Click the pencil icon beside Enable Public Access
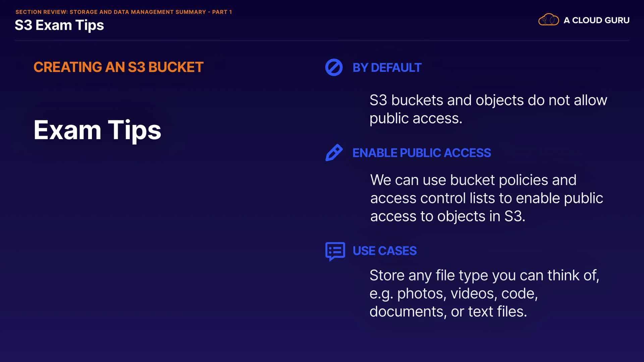 tap(334, 153)
